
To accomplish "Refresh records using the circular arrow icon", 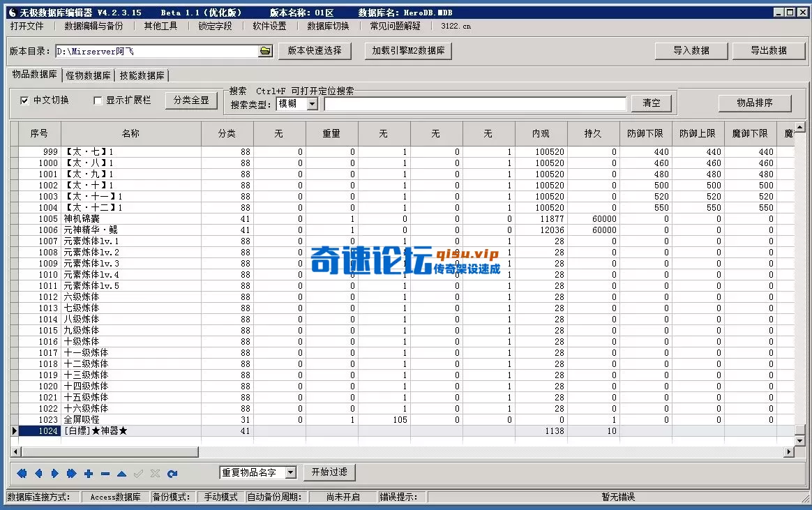I will (x=172, y=473).
